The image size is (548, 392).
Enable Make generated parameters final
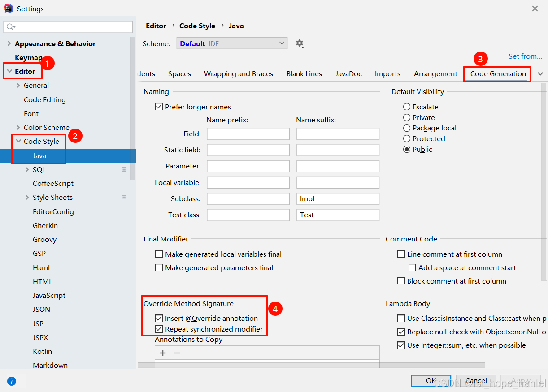(159, 267)
